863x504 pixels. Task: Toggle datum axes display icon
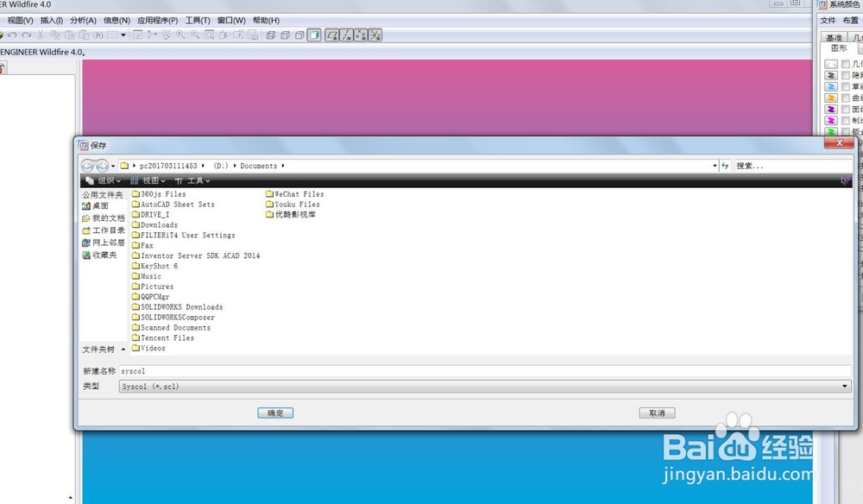coord(346,35)
